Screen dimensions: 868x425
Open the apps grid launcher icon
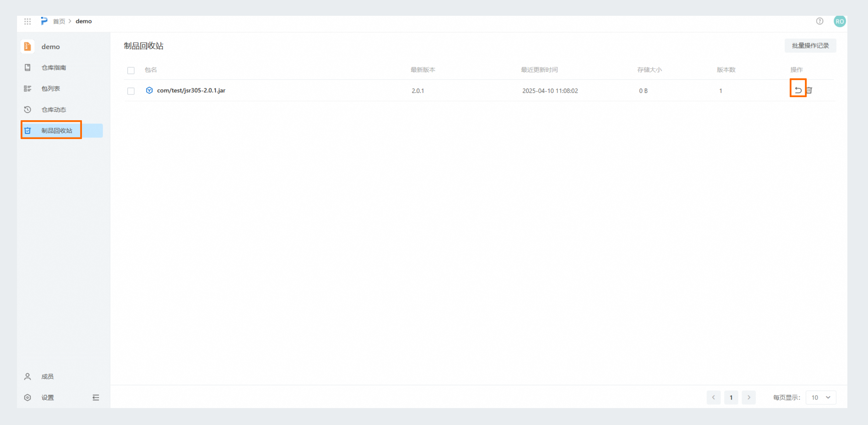28,21
